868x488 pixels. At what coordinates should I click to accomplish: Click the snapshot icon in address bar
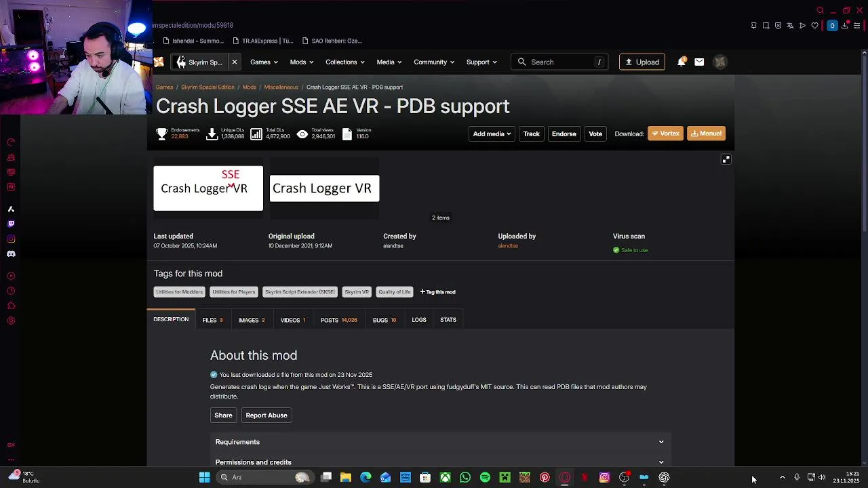click(766, 26)
